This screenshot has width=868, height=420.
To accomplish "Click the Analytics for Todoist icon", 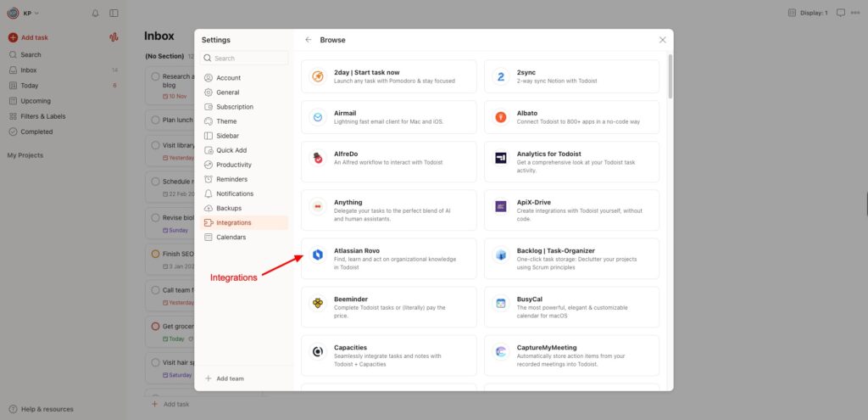I will (500, 158).
